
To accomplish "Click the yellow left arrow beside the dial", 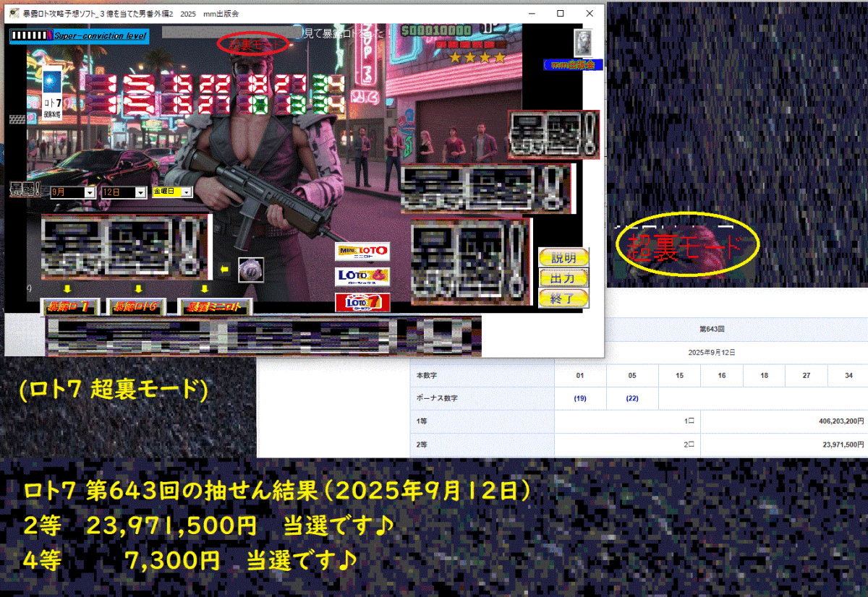I will click(225, 270).
